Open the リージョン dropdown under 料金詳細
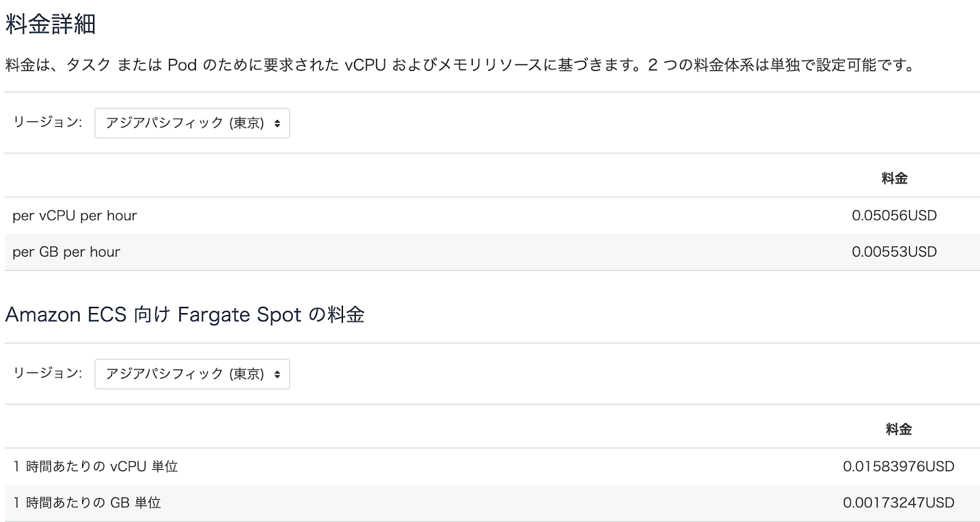The width and height of the screenshot is (980, 522). [192, 123]
